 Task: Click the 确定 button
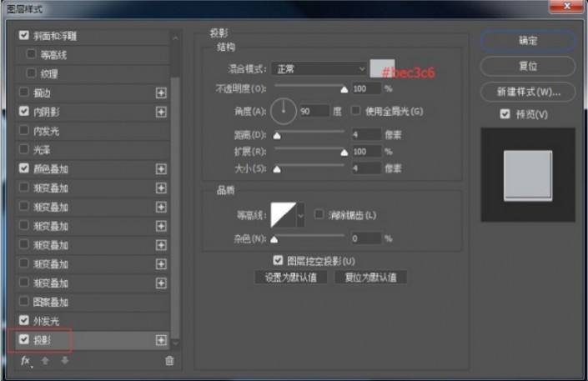click(528, 41)
